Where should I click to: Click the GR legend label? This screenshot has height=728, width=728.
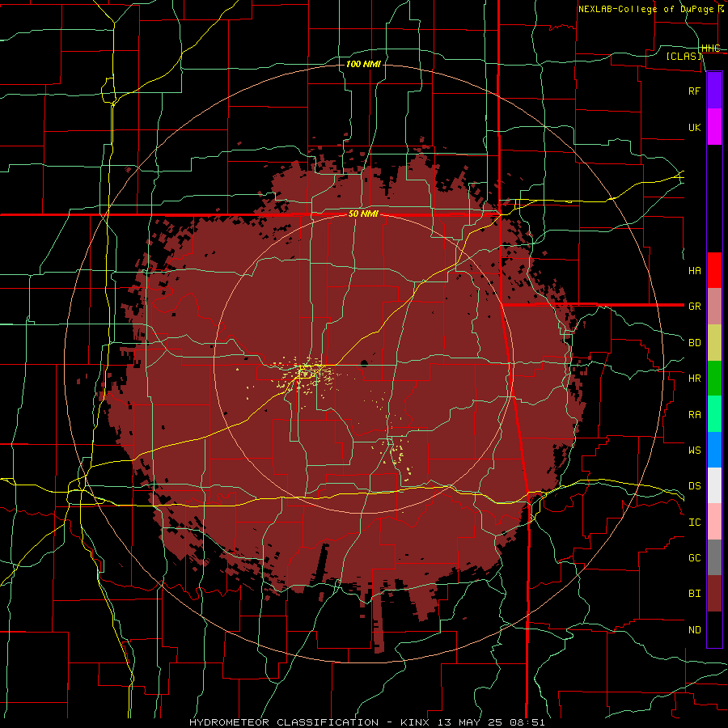click(x=694, y=307)
